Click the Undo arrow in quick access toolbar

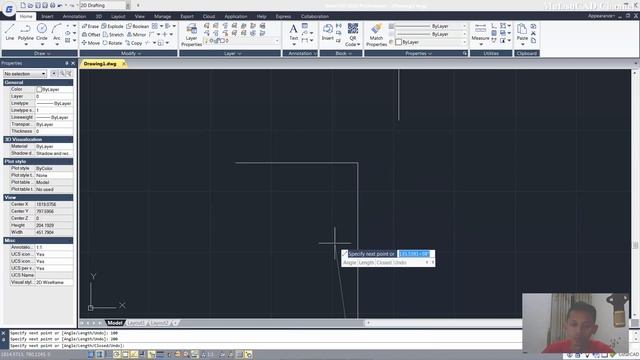pyautogui.click(x=60, y=5)
